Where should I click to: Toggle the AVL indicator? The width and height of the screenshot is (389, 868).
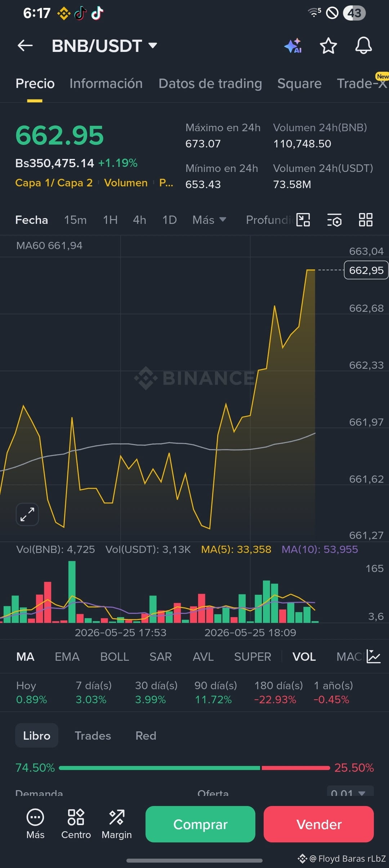(203, 657)
